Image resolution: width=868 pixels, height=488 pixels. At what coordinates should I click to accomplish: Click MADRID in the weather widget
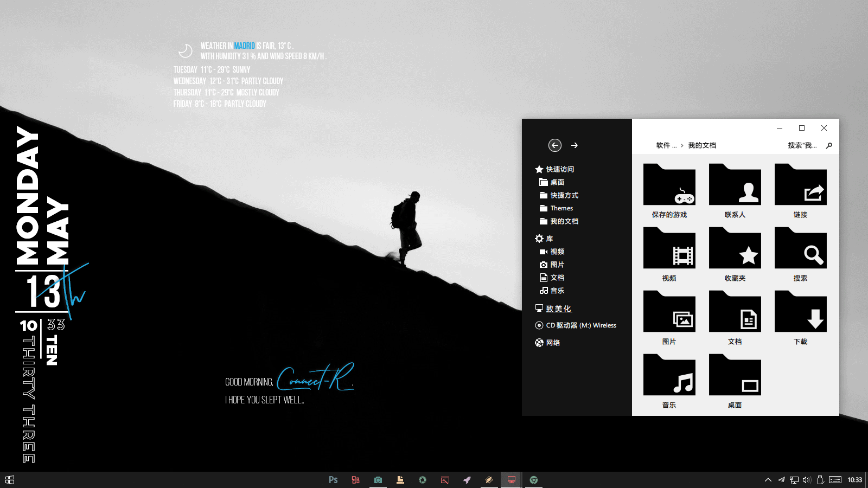point(244,46)
